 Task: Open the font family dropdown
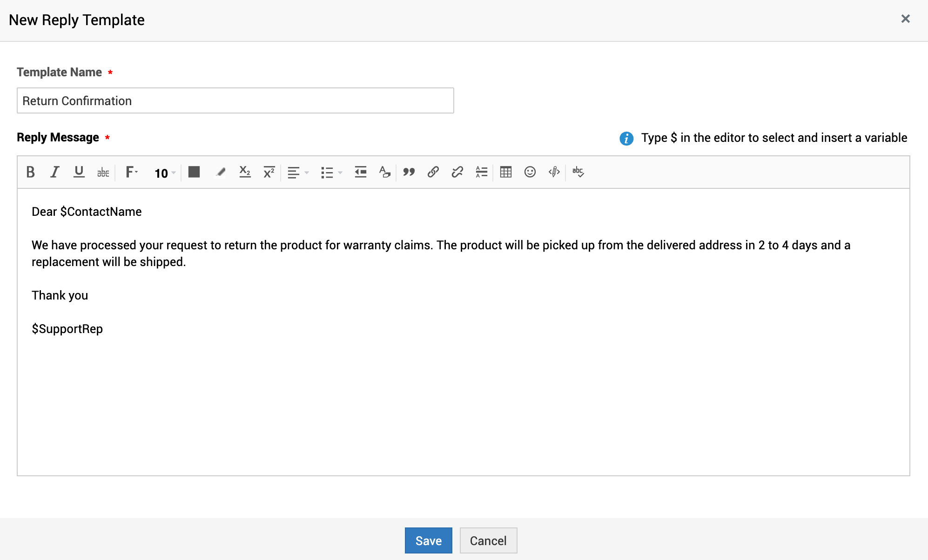click(x=132, y=172)
